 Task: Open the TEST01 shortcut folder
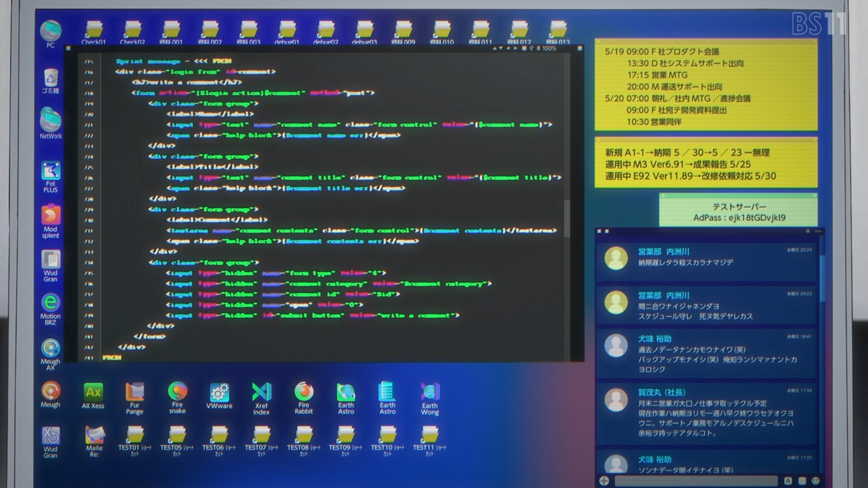coord(134,441)
